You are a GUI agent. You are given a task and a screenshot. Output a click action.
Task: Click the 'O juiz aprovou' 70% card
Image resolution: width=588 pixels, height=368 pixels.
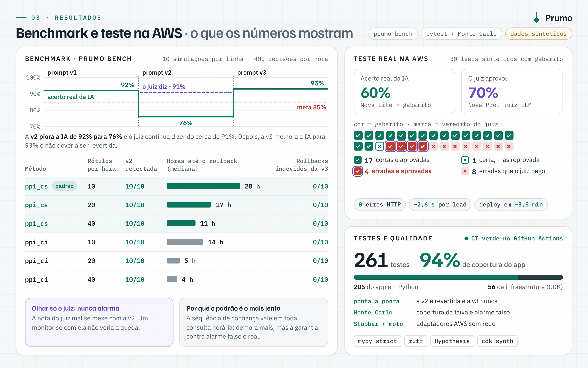pyautogui.click(x=512, y=92)
